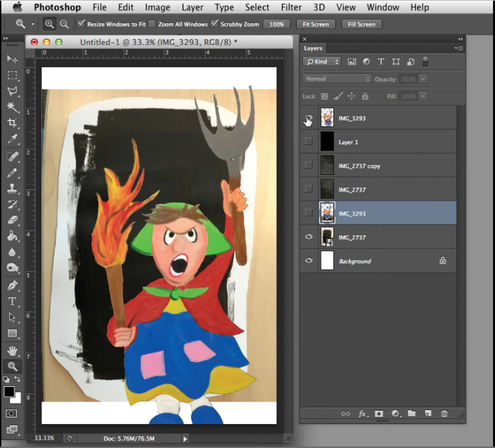Expand the Opacity slider arrow

[x=423, y=79]
